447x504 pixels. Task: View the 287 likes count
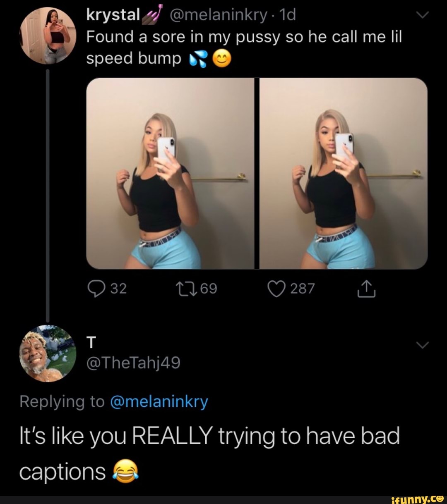302,289
